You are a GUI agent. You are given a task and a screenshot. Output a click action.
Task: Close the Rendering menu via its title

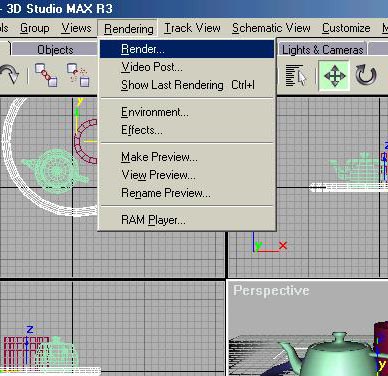click(x=129, y=29)
